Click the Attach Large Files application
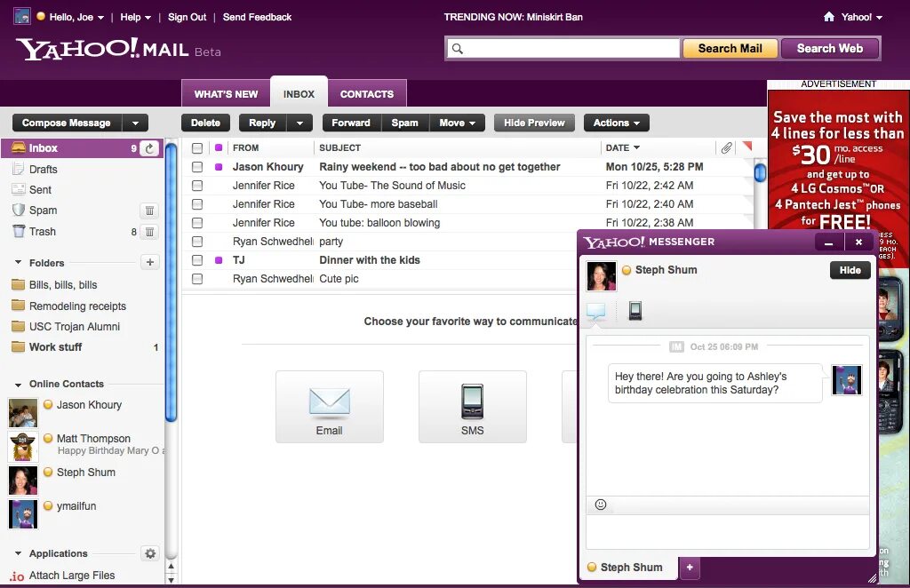910x588 pixels. (x=72, y=576)
